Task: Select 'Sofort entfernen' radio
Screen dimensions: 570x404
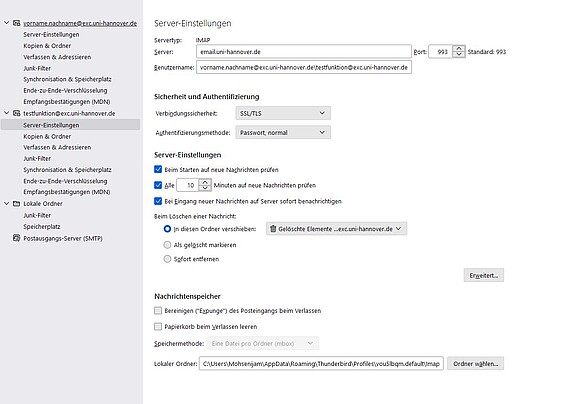Action: pos(167,259)
